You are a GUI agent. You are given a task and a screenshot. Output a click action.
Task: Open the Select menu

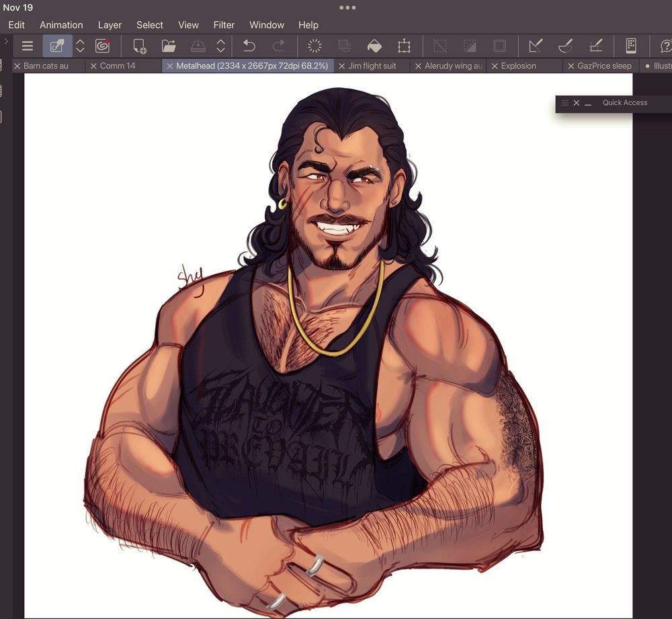[150, 26]
